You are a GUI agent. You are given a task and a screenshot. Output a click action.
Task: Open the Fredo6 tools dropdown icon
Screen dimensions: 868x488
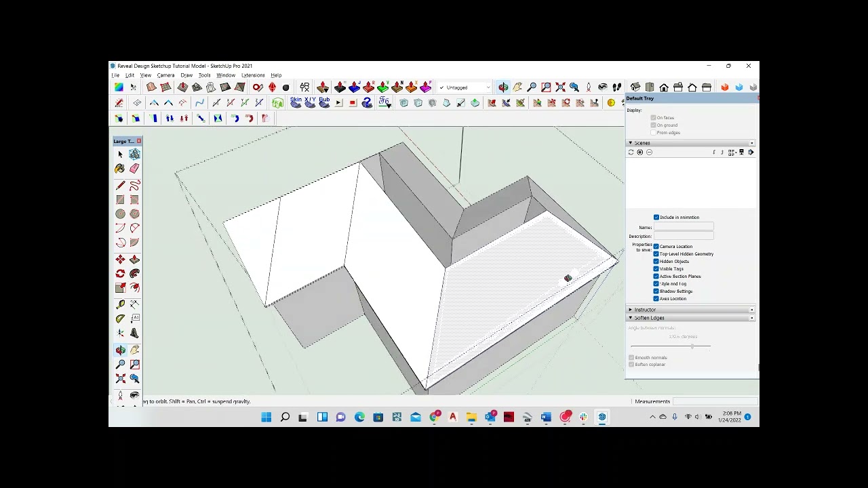point(384,102)
